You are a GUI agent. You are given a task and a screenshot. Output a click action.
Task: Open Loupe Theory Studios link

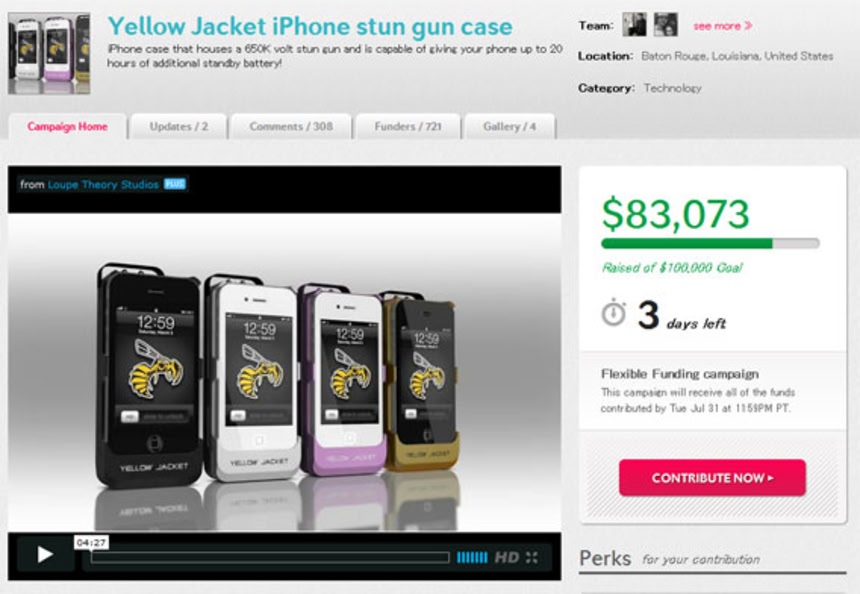point(103,185)
